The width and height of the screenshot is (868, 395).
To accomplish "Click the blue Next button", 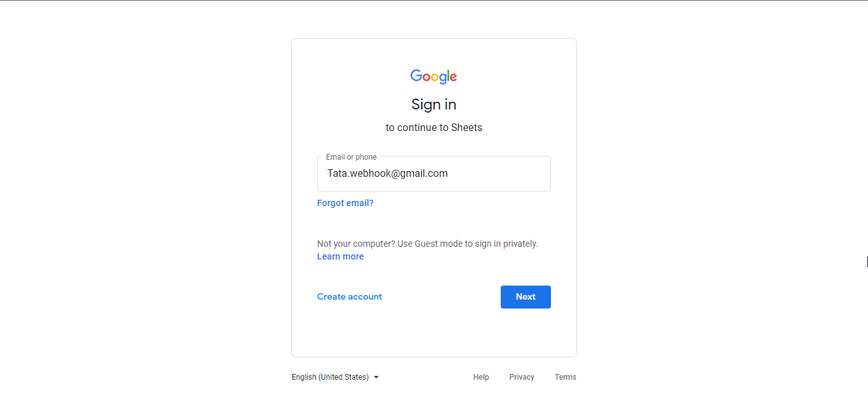I will [x=526, y=297].
